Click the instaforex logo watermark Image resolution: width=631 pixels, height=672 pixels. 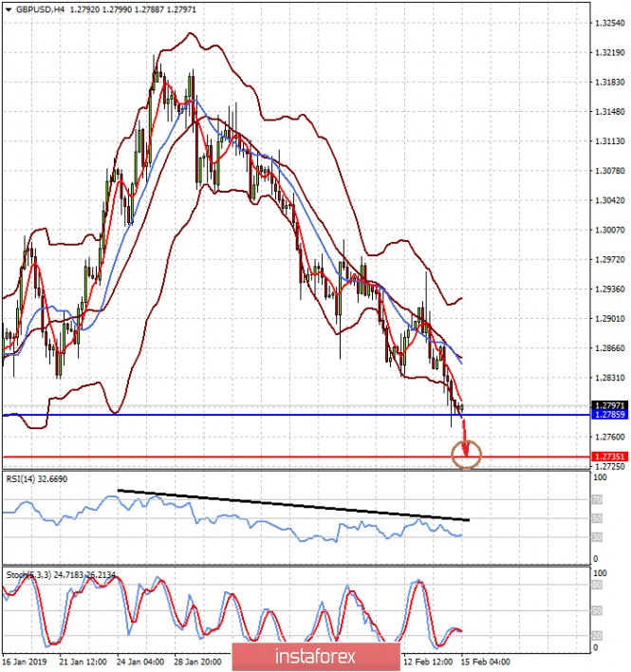[x=316, y=657]
